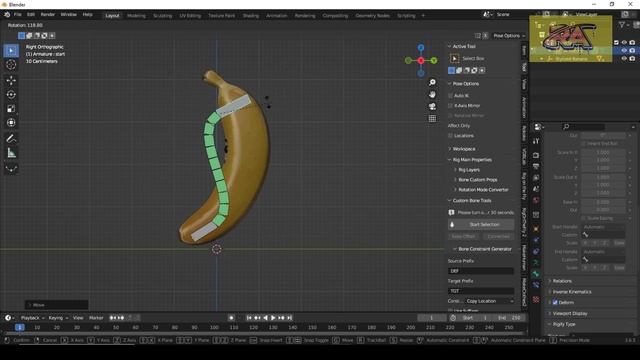
Task: Toggle the X-Axis Mirror checkbox
Action: [x=451, y=105]
